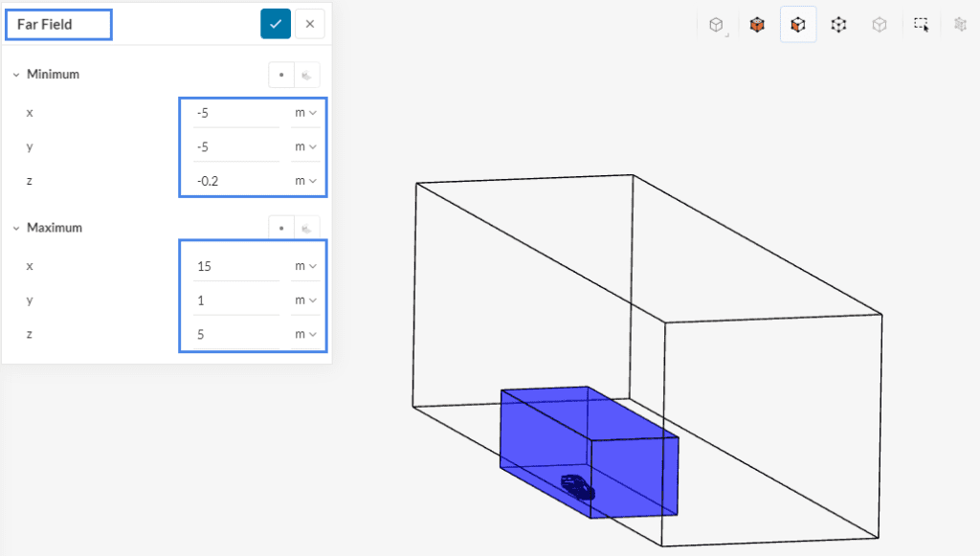Open the leftmost view cube icon menu
Viewport: 980px width, 556px height.
716,24
